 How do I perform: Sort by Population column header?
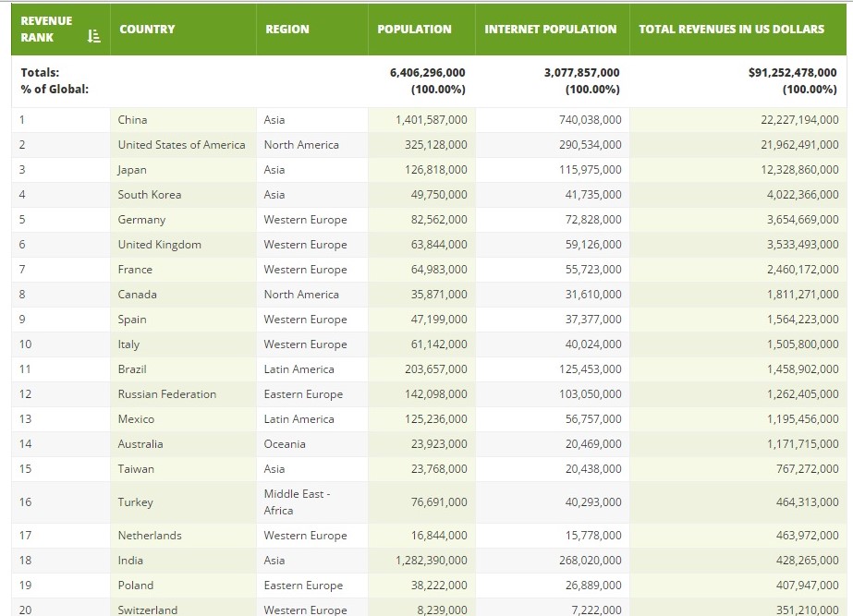point(414,29)
